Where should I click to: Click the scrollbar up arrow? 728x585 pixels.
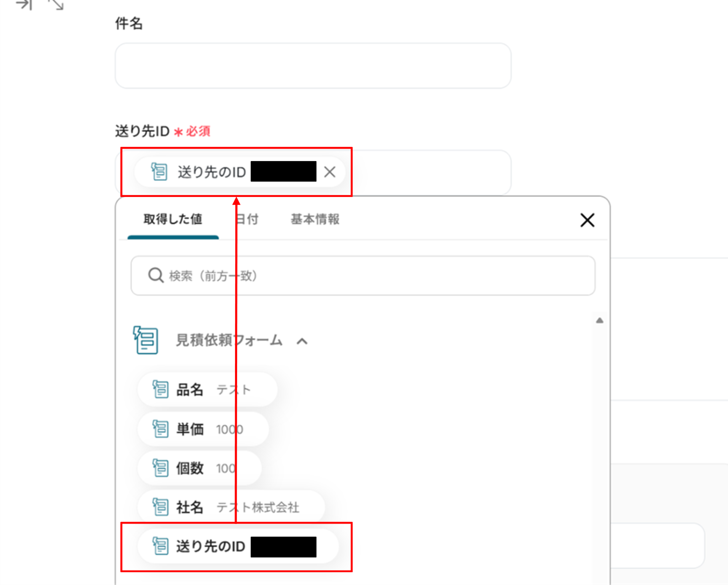tap(599, 320)
